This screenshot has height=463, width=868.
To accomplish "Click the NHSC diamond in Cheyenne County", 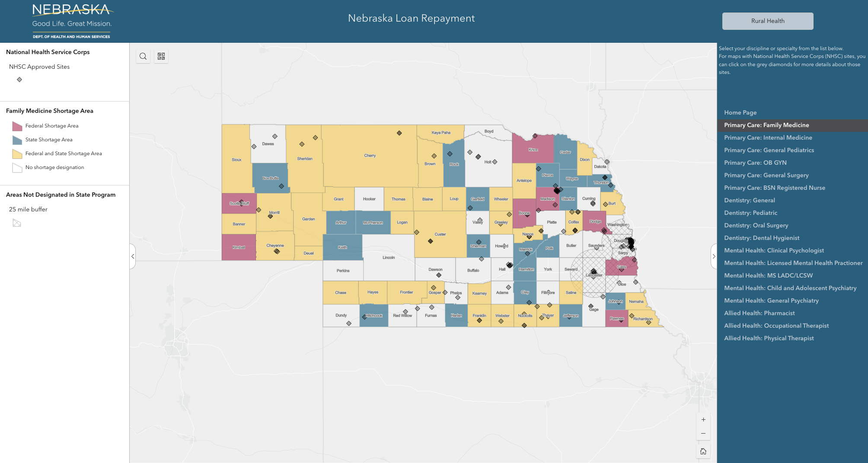I will pyautogui.click(x=277, y=251).
